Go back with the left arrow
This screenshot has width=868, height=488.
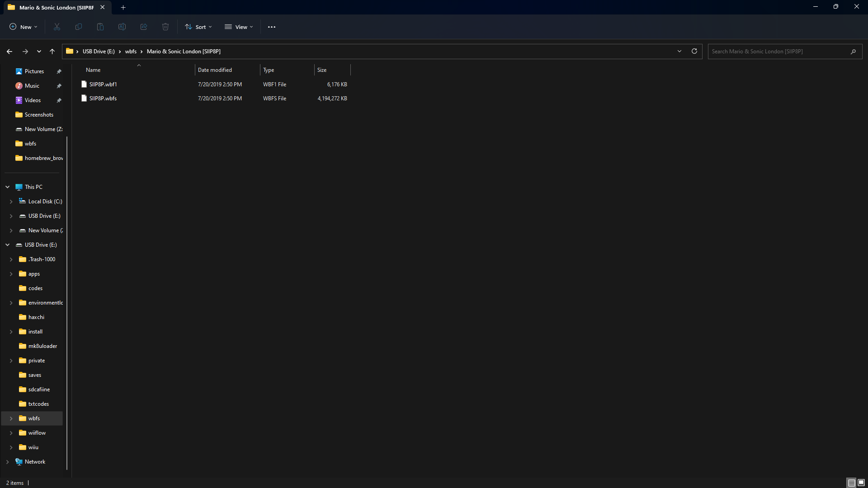pyautogui.click(x=9, y=52)
